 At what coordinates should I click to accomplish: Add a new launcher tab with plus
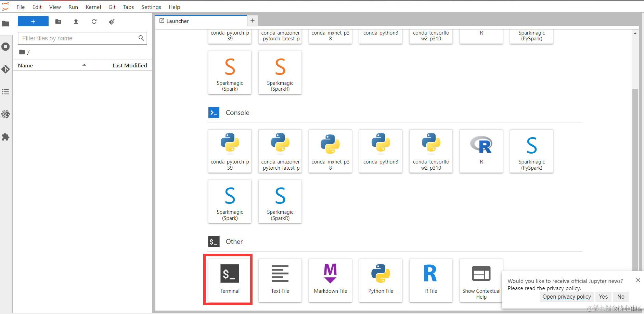252,21
